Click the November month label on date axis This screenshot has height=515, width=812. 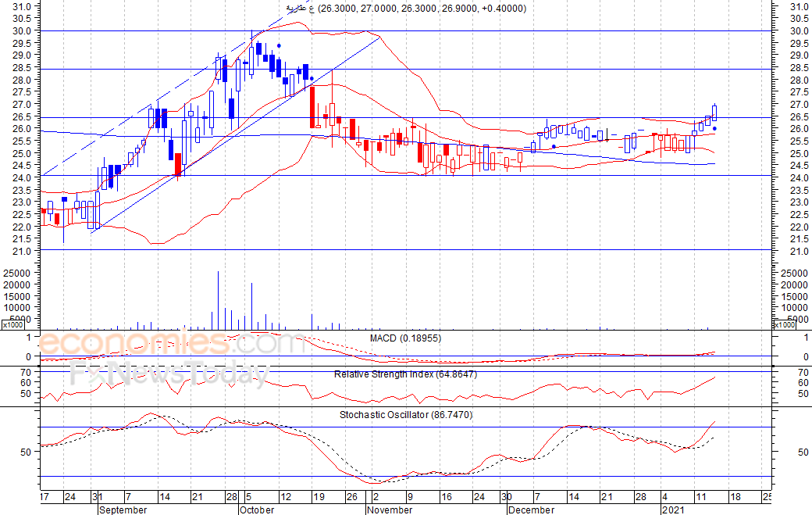(x=390, y=510)
